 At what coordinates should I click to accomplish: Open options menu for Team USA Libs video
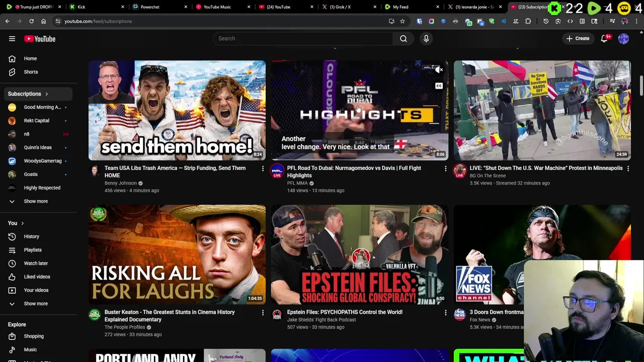[263, 168]
